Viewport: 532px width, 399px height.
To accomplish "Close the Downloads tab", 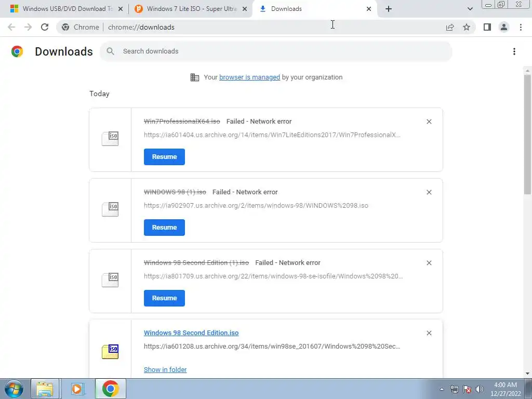I will [x=369, y=9].
